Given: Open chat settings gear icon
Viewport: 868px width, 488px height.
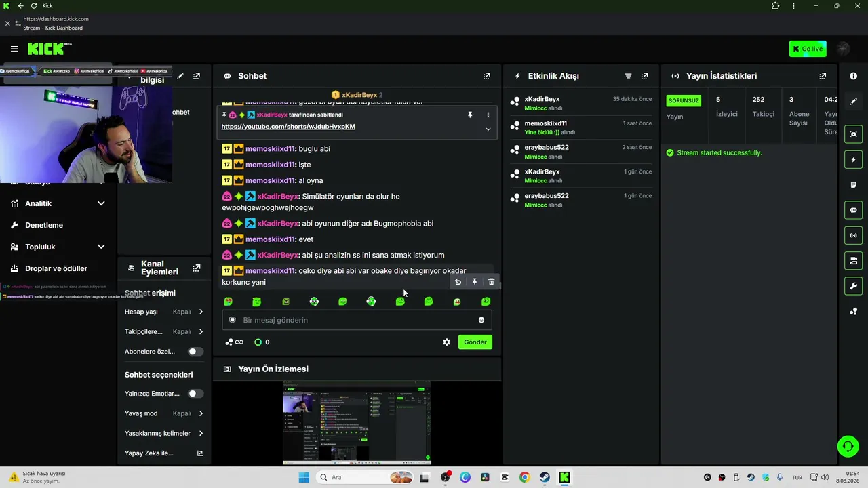Looking at the screenshot, I should pos(446,342).
